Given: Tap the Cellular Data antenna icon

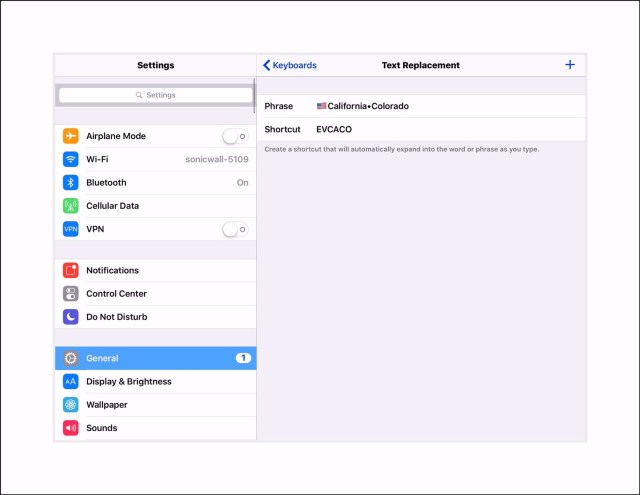Looking at the screenshot, I should (70, 206).
